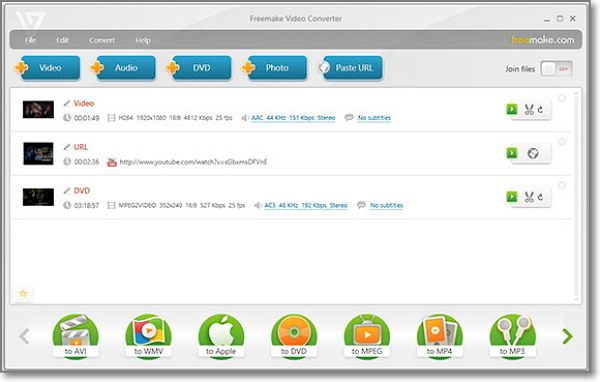Visit the freemake.com link
Viewport: 600px width, 382px height.
click(543, 40)
